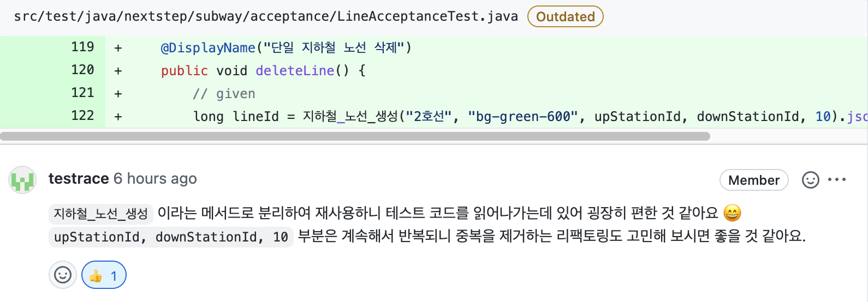Click the Outdated label
The image size is (868, 302).
tap(565, 16)
